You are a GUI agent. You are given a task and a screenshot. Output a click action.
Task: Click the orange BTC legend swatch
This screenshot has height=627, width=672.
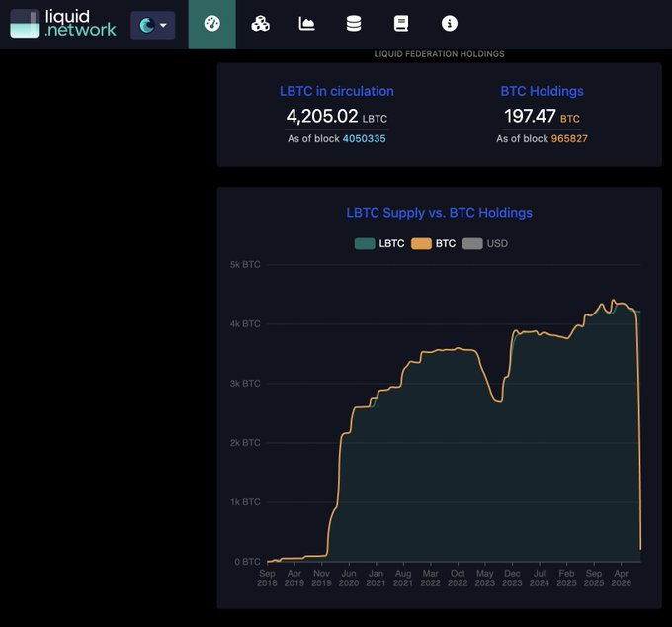pyautogui.click(x=421, y=243)
